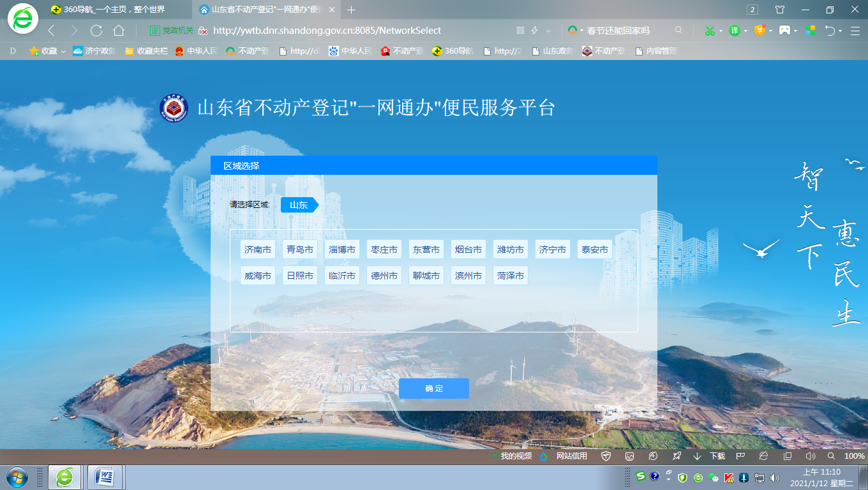Open the download manager in status bar
868x490 pixels.
(710, 456)
